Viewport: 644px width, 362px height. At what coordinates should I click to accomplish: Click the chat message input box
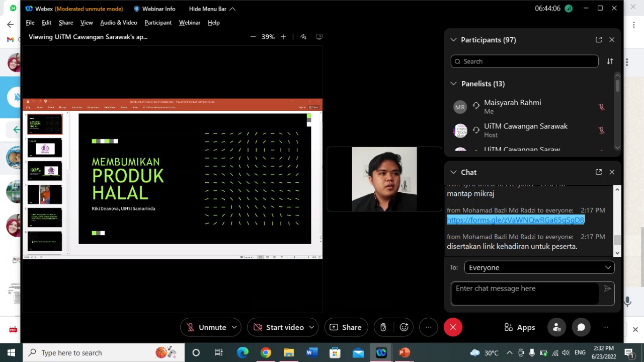click(x=525, y=294)
